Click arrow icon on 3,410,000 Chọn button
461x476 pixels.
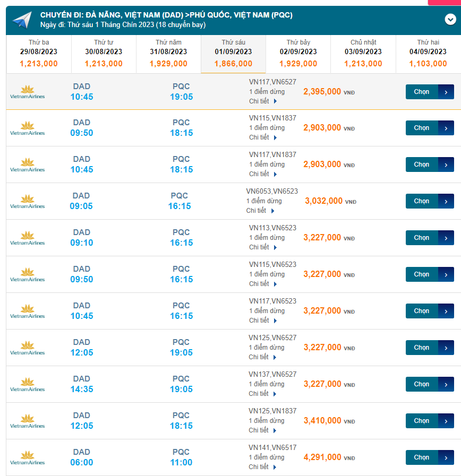(x=446, y=421)
